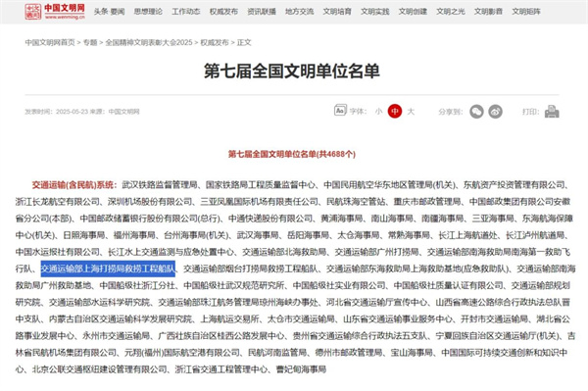This screenshot has width=588, height=391.
Task: Open the 全国精神文明表彰大会2025 breadcrumb
Action: [x=149, y=42]
